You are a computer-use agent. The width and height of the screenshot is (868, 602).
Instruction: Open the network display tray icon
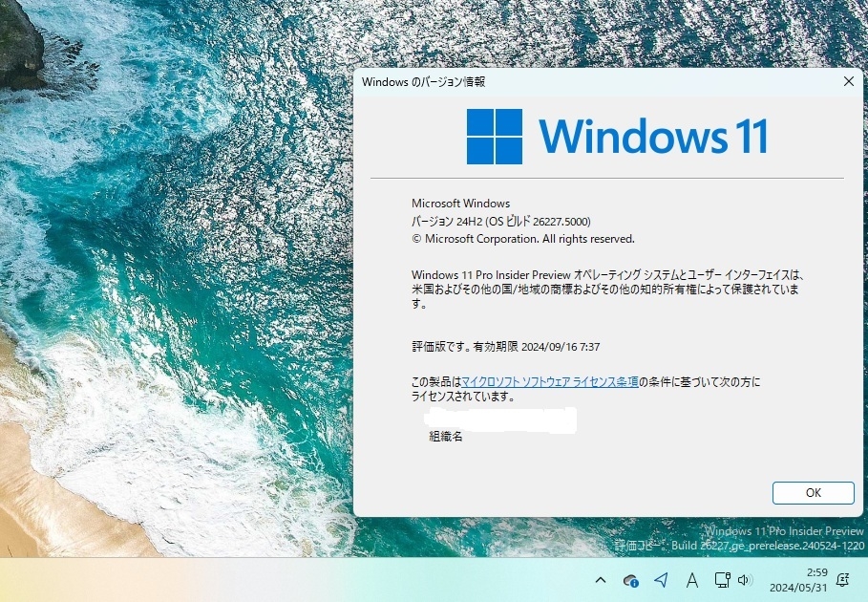point(723,579)
